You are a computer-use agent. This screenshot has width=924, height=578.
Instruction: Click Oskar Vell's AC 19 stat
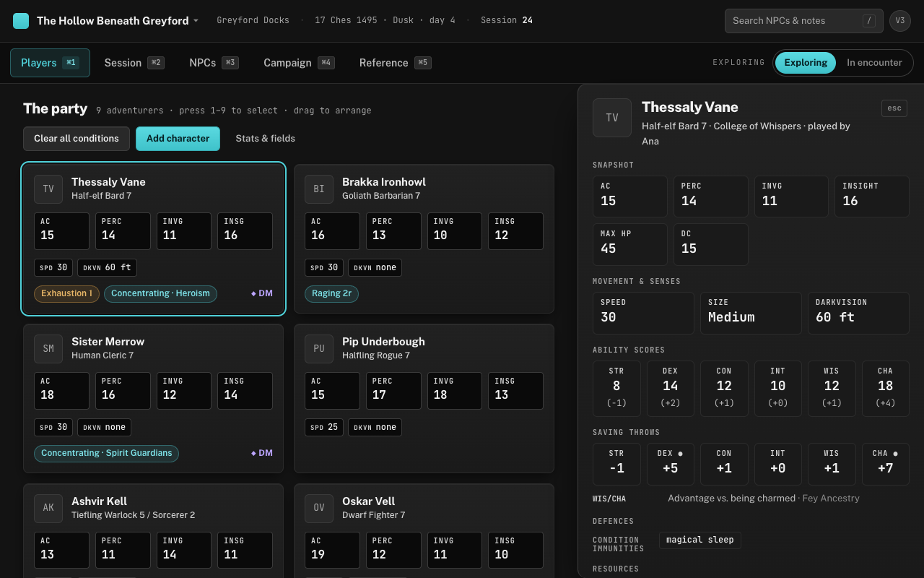click(x=332, y=551)
